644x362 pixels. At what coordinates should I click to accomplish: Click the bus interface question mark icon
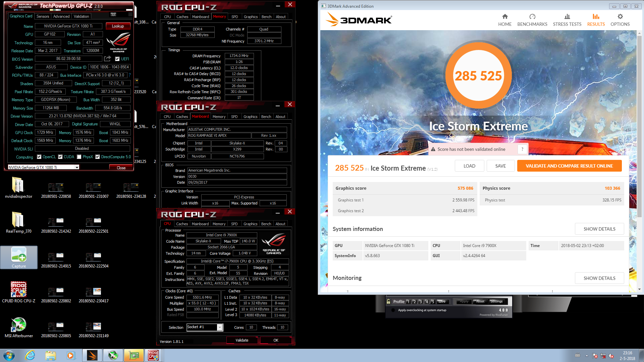tap(129, 75)
